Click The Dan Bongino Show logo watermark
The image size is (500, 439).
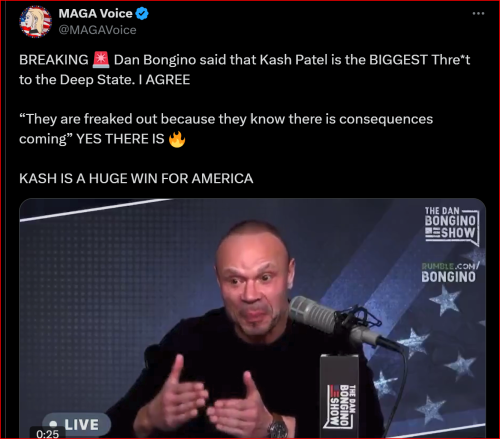click(x=452, y=225)
